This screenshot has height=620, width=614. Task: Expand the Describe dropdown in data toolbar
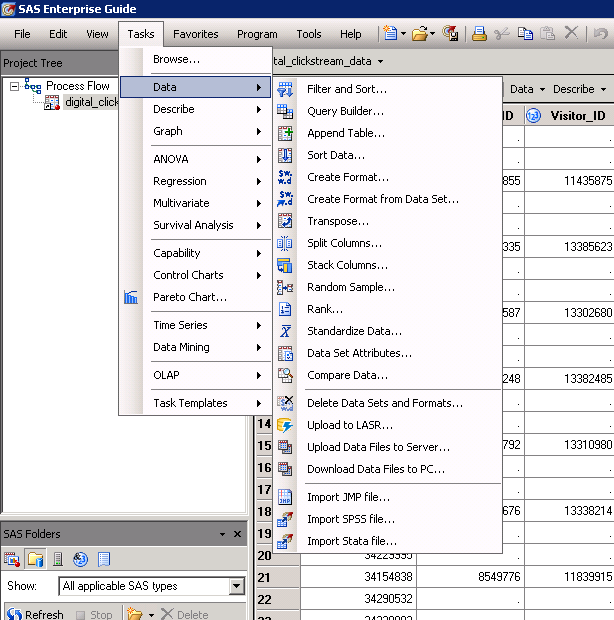tap(576, 89)
